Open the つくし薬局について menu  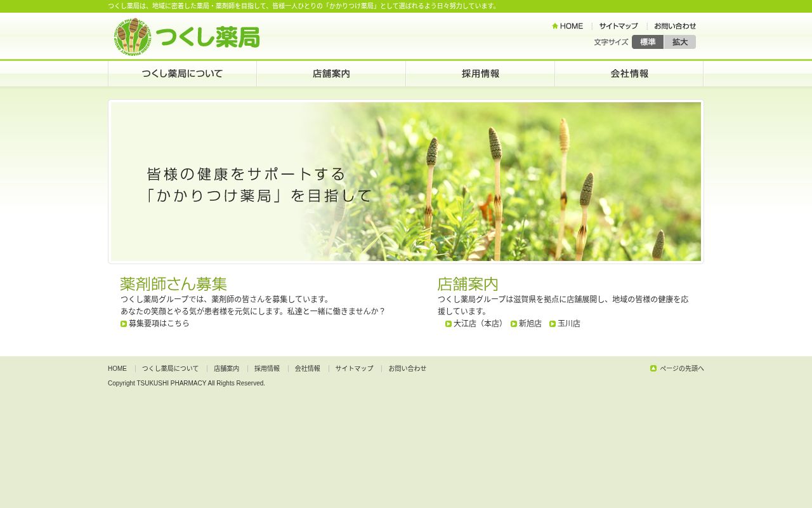pyautogui.click(x=182, y=74)
